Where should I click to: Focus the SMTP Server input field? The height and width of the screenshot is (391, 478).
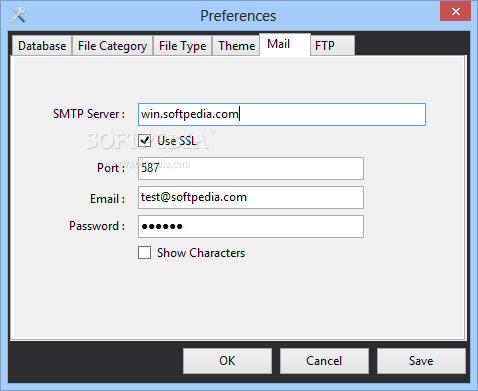click(x=282, y=114)
